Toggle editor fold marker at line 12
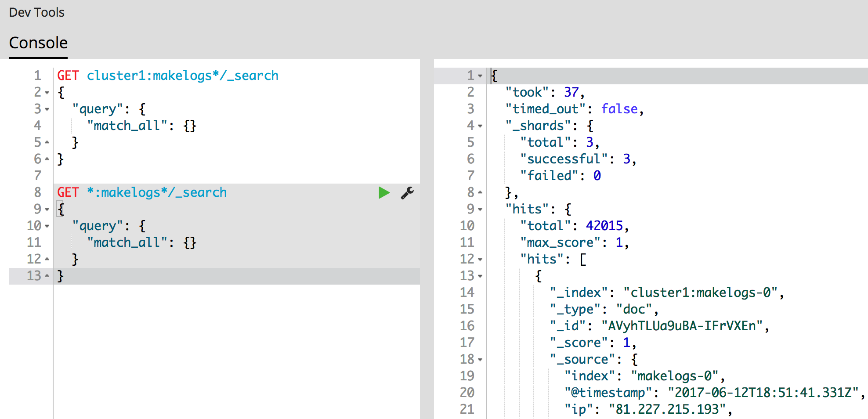The height and width of the screenshot is (419, 868). coord(47,259)
